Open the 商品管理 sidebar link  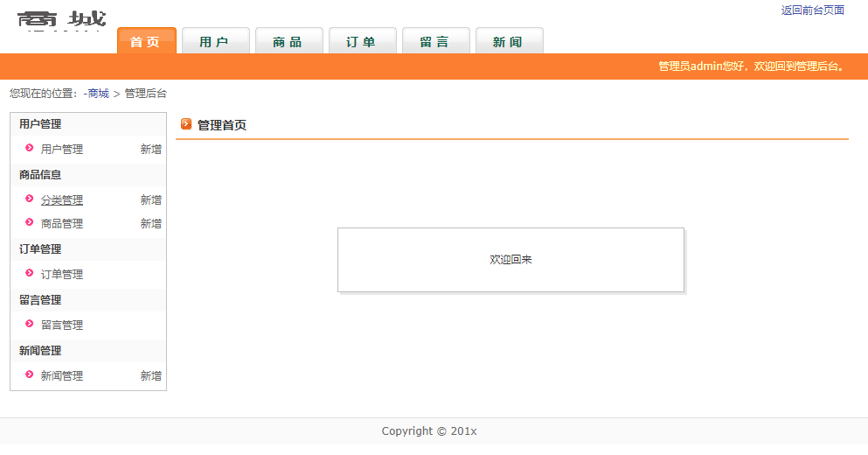(62, 223)
